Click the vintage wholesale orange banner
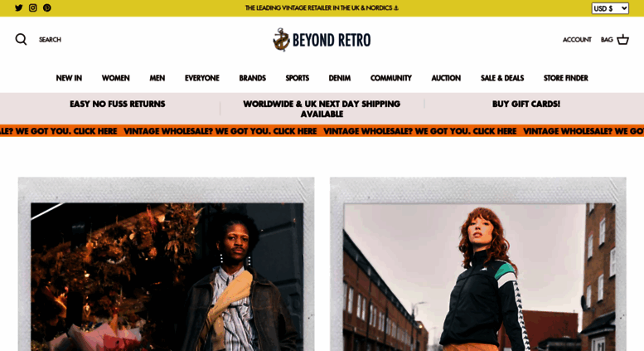Screen dimensions: 644x351 (322, 131)
